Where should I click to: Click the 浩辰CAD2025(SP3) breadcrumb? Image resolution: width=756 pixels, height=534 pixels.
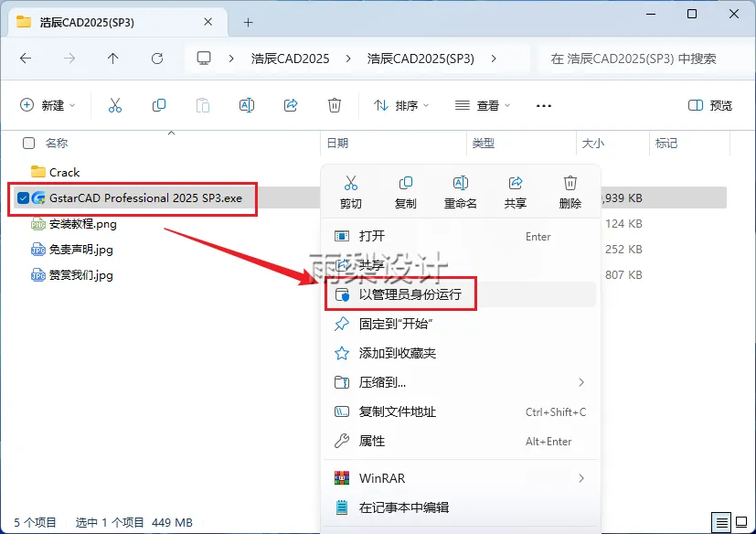click(x=421, y=59)
